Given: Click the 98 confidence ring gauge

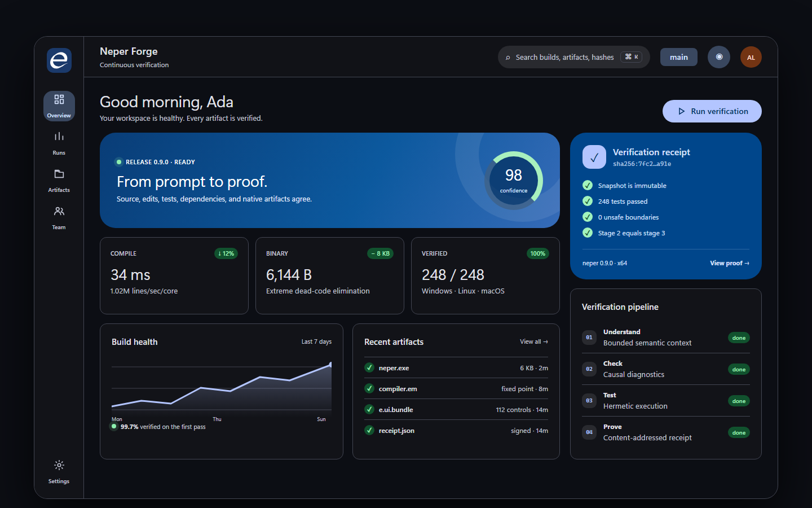Looking at the screenshot, I should [514, 181].
